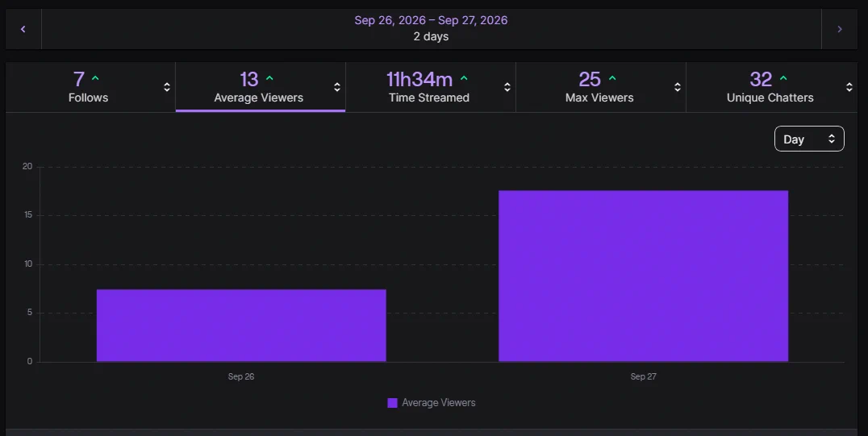Screen dimensions: 868x436
Task: Select the Follows metric tab
Action: [x=90, y=87]
